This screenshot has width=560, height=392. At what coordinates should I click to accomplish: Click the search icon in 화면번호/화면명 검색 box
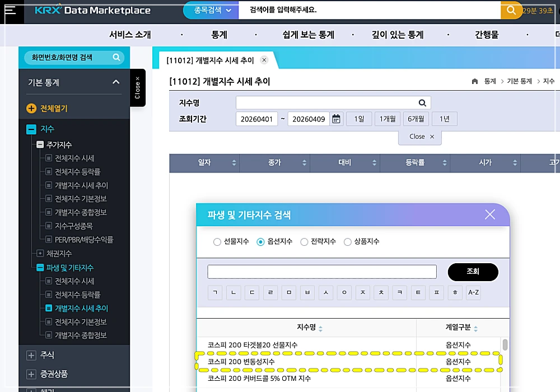116,57
